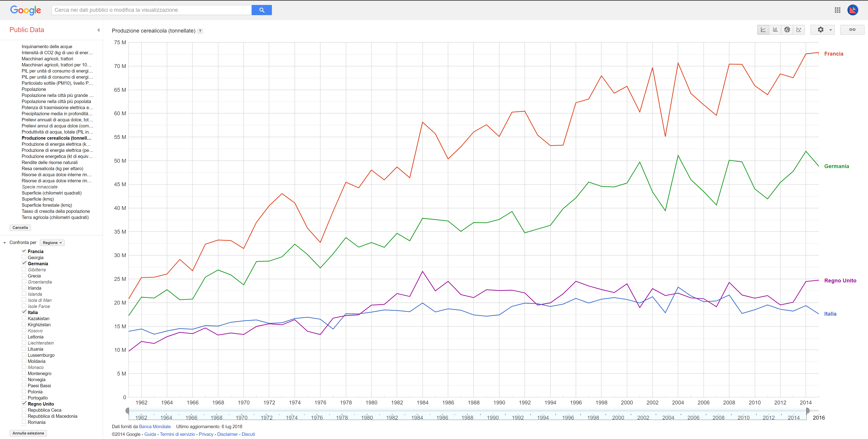This screenshot has width=868, height=439.
Task: Open the gear settings dropdown
Action: 823,30
